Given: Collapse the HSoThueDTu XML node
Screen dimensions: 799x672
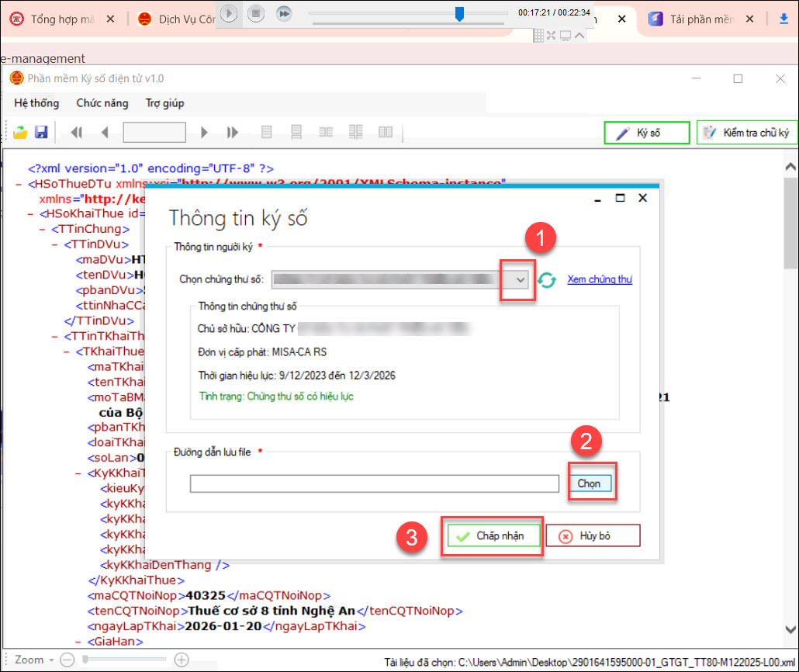Looking at the screenshot, I should point(19,185).
